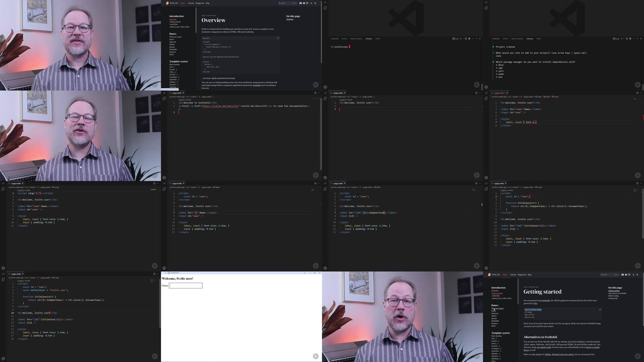Open Bluesky icon in Overview page header

point(304,3)
